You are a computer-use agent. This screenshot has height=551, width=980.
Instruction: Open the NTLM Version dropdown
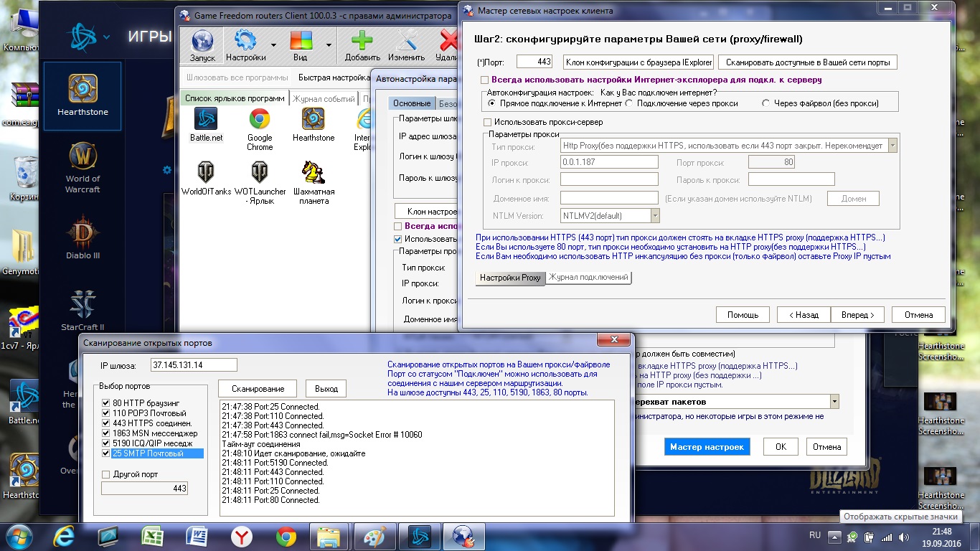654,216
